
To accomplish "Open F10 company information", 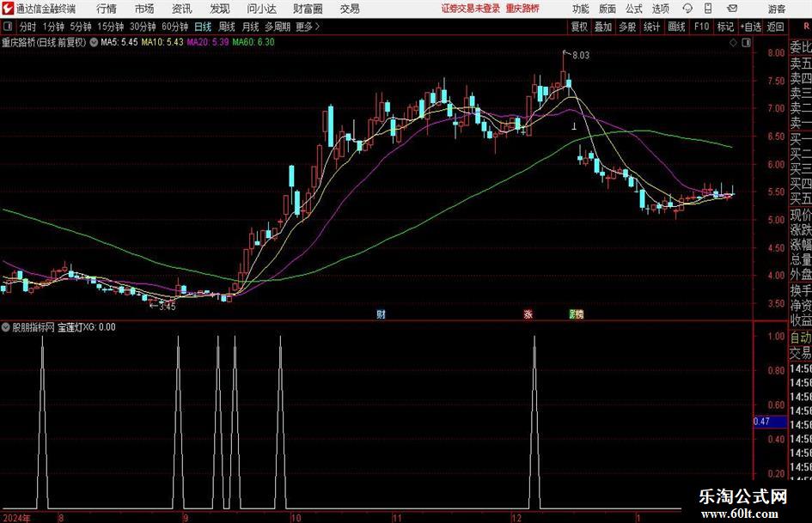I will pyautogui.click(x=701, y=27).
